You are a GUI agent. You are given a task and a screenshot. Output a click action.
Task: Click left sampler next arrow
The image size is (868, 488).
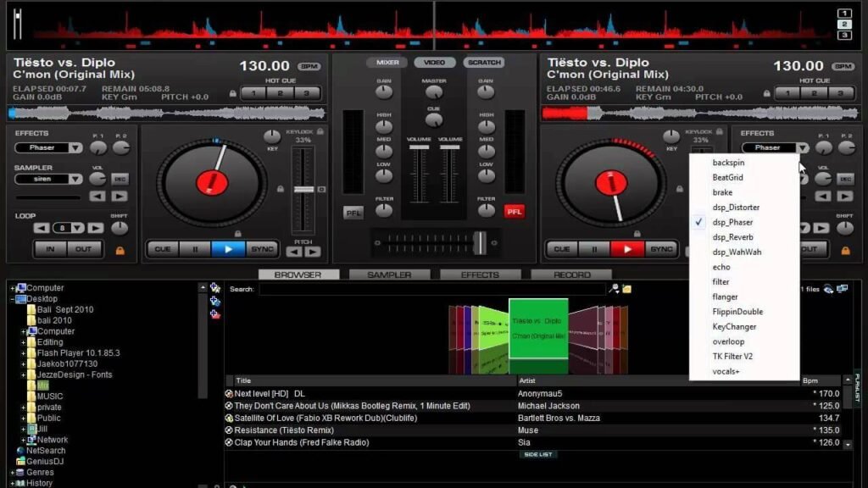coord(119,197)
